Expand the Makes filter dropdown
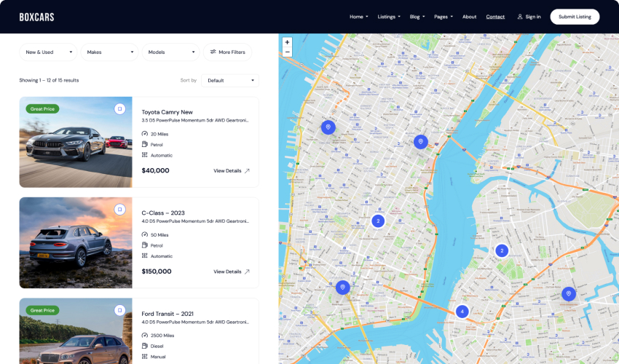Screen dimensions: 619x364 [109, 52]
